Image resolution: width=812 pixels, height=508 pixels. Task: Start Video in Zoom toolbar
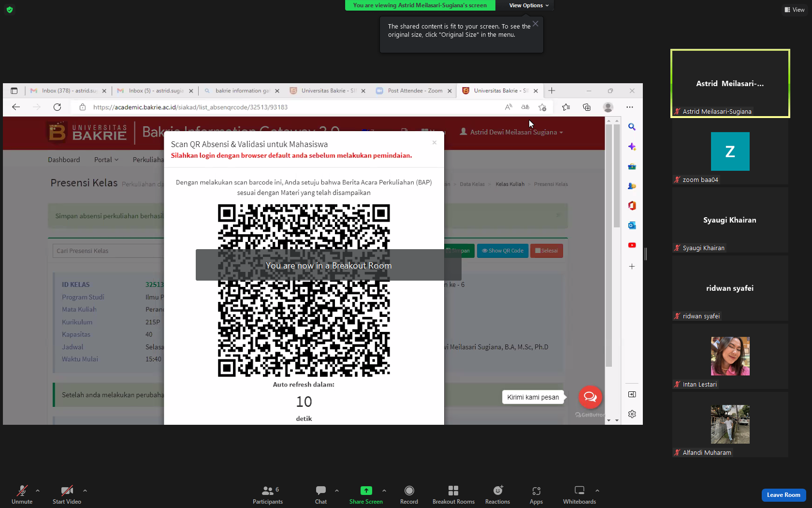click(67, 494)
